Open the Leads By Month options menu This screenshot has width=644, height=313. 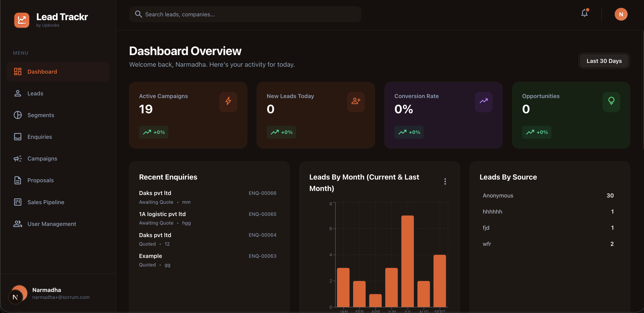coord(445,181)
